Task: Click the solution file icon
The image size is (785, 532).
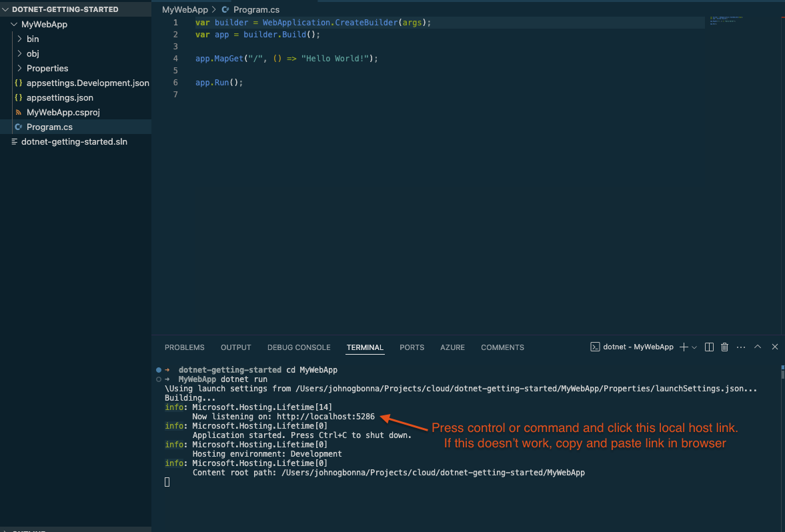Action: click(x=14, y=141)
